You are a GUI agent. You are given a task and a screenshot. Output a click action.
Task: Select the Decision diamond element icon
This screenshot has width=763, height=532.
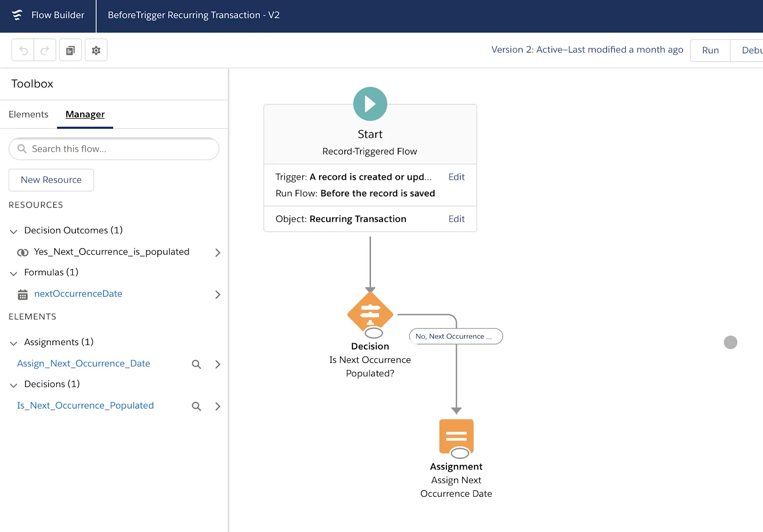pyautogui.click(x=370, y=313)
